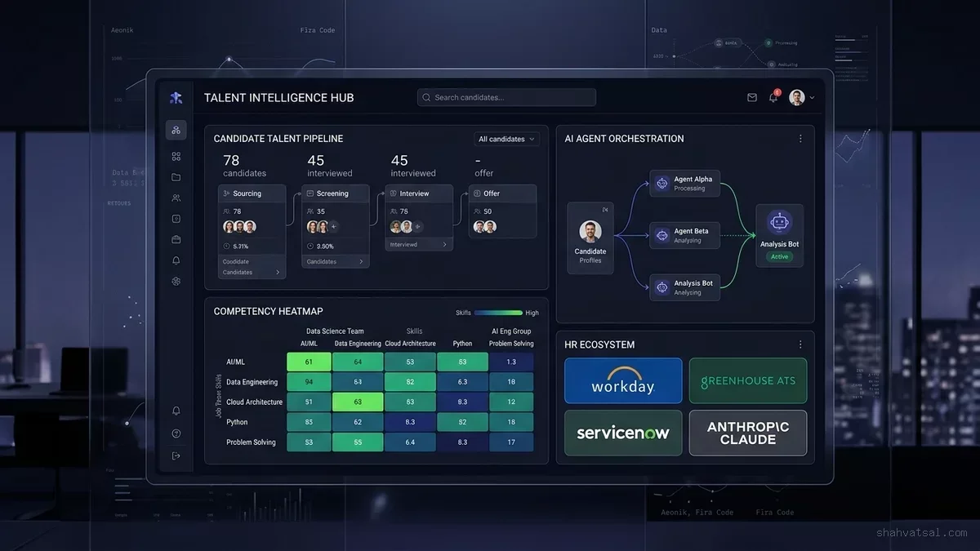Open the help icon in the sidebar

pos(176,433)
